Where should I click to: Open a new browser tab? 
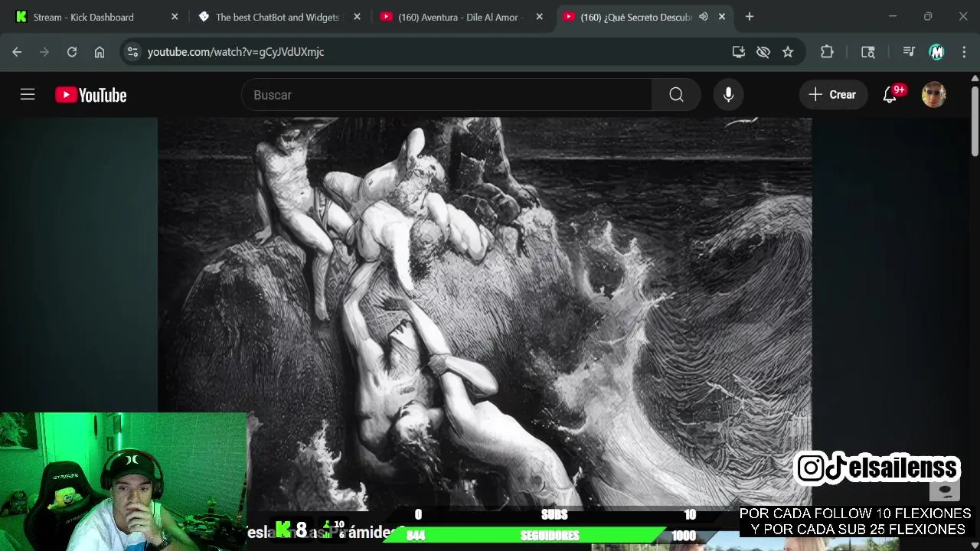[x=750, y=17]
